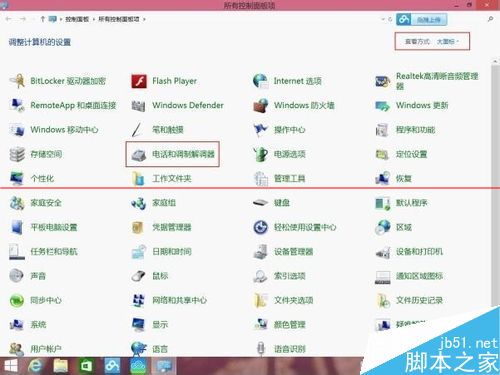Click 日期和时间 link text

click(x=172, y=252)
